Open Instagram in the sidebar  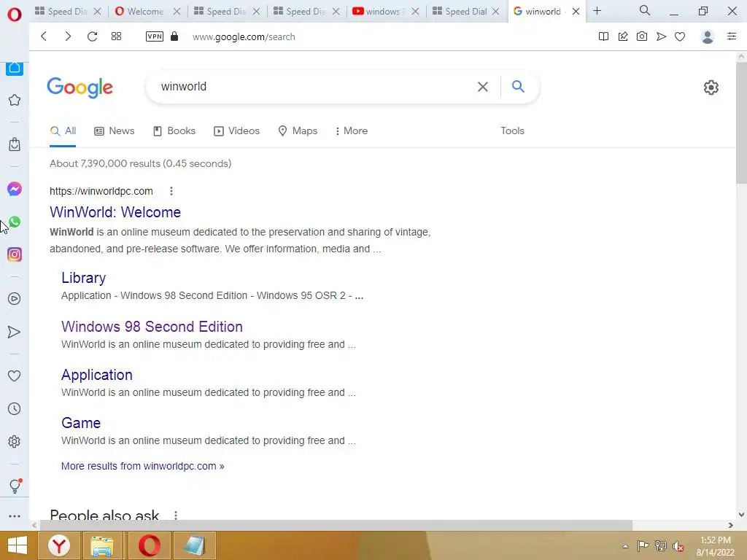(x=15, y=254)
